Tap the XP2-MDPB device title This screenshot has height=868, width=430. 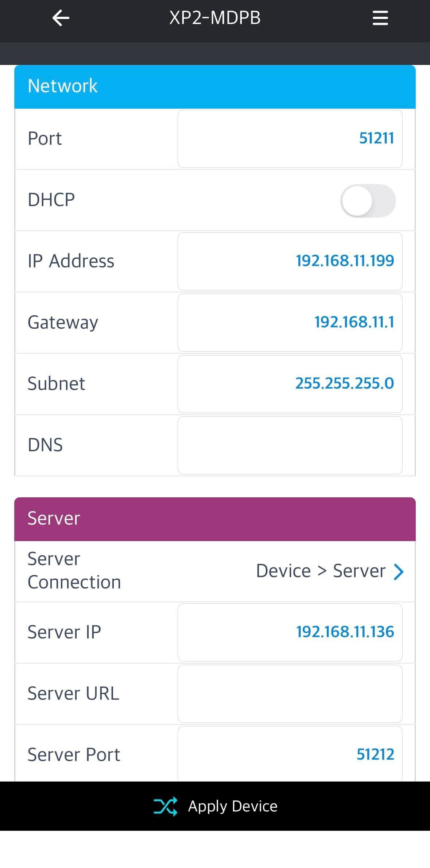click(x=215, y=18)
